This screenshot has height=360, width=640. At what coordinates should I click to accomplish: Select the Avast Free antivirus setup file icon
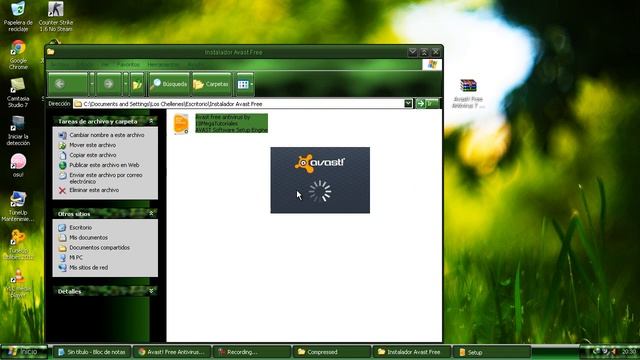pyautogui.click(x=181, y=123)
